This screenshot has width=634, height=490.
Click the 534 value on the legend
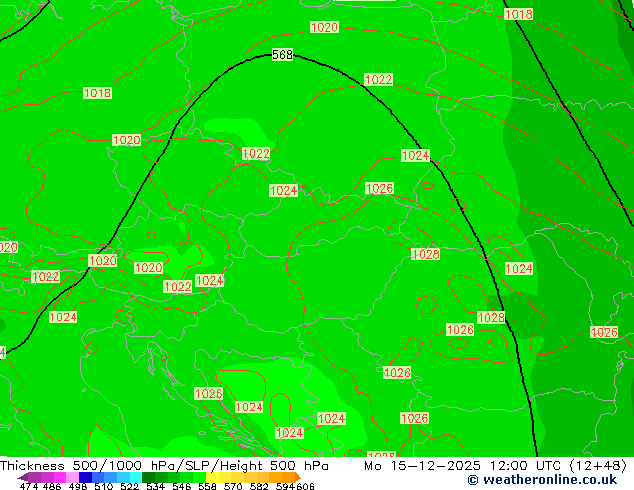(155, 486)
